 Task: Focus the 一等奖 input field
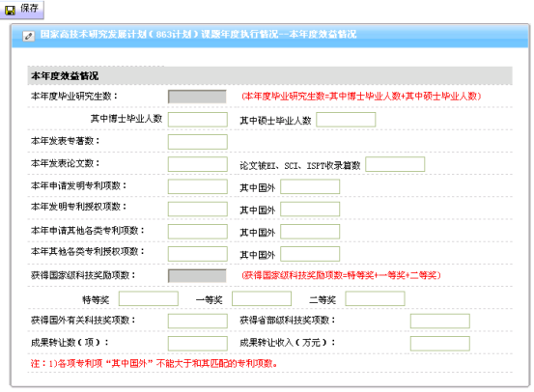pyautogui.click(x=262, y=298)
